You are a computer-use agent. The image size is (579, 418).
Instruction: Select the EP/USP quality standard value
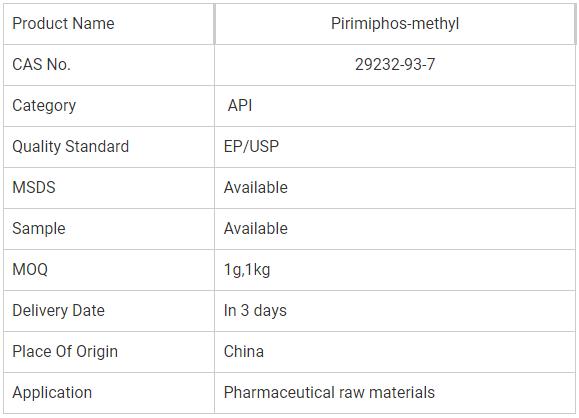point(251,147)
